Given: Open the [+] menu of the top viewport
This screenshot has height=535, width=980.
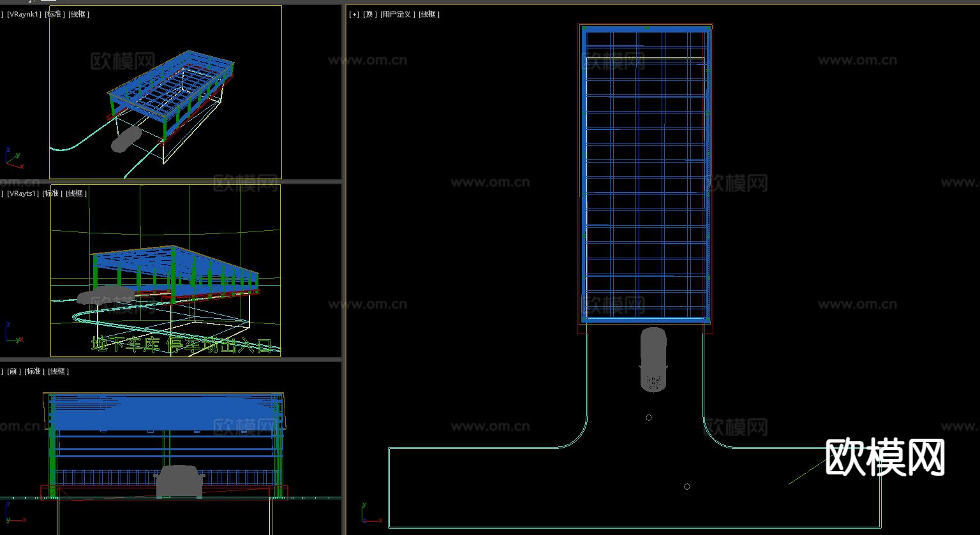Looking at the screenshot, I should click(x=354, y=14).
